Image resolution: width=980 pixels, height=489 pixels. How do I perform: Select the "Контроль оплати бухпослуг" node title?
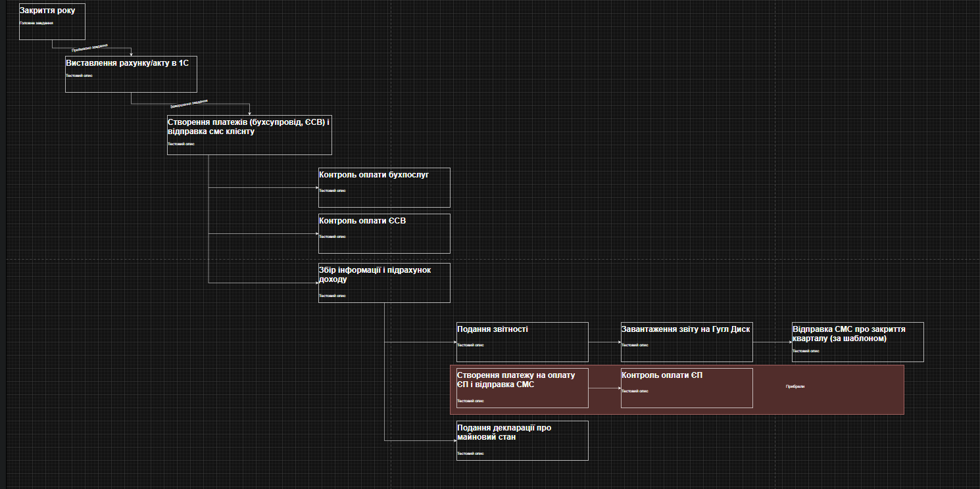374,174
